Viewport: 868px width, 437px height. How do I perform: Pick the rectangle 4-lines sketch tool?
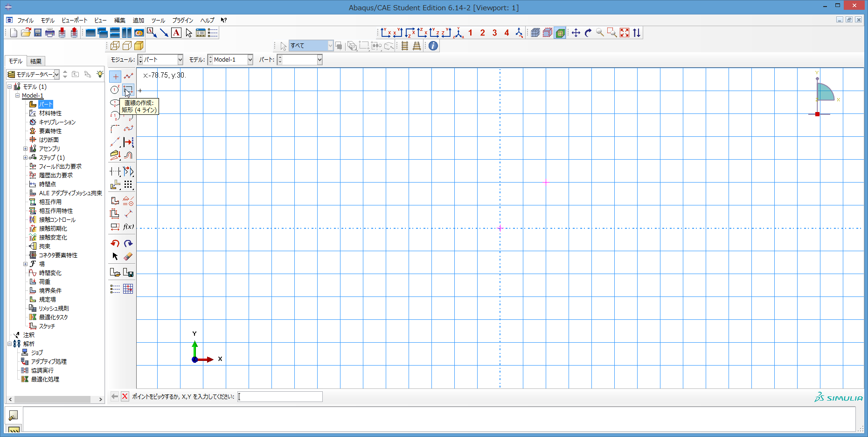(x=128, y=90)
